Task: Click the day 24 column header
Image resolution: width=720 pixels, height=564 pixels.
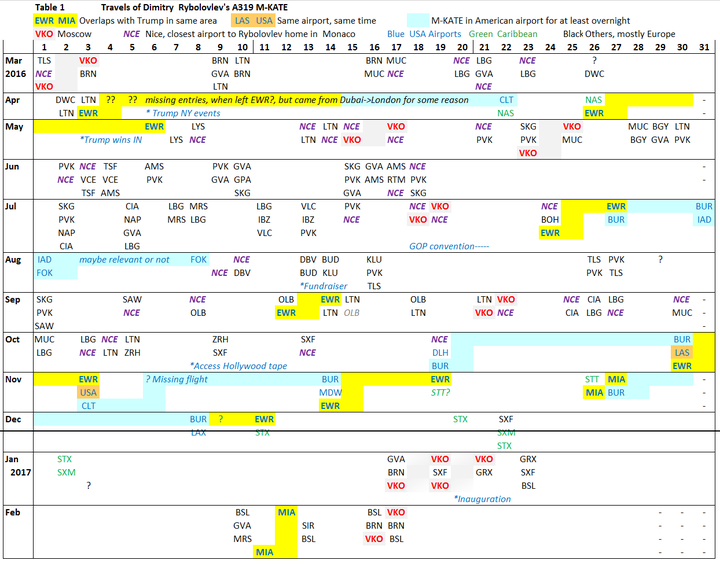Action: (550, 47)
